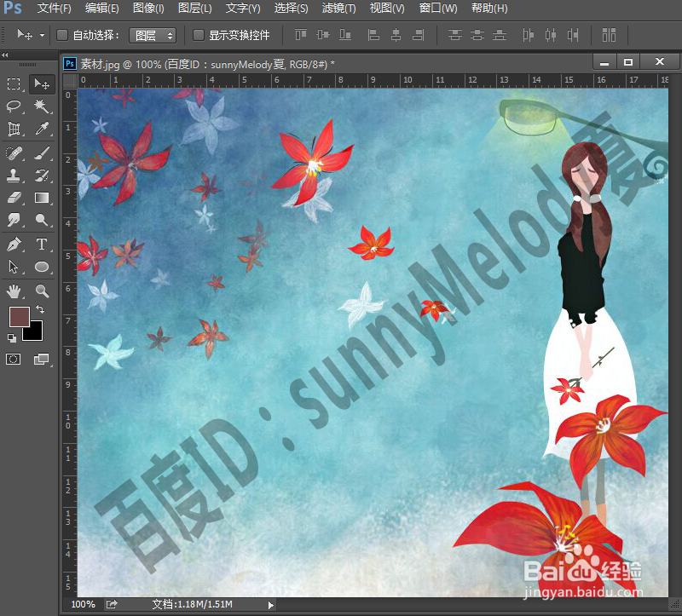Open the 文字(Y) menu
The width and height of the screenshot is (682, 616).
coord(243,9)
